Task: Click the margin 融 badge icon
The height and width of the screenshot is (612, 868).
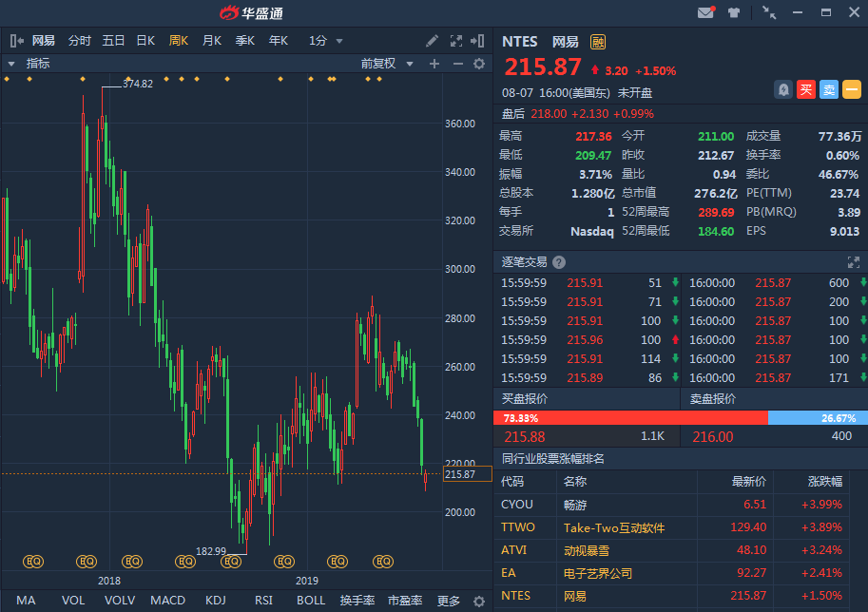Action: 598,42
